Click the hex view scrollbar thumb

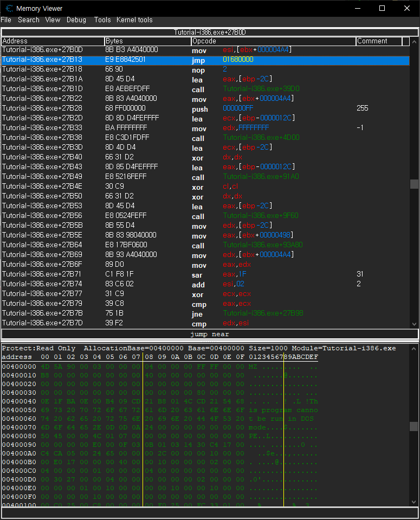[x=414, y=427]
